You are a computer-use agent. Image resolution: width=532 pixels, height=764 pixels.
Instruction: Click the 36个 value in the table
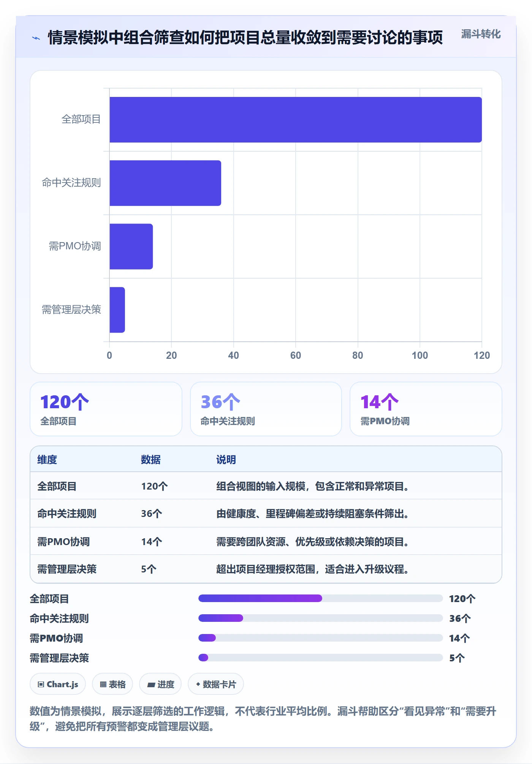(152, 514)
